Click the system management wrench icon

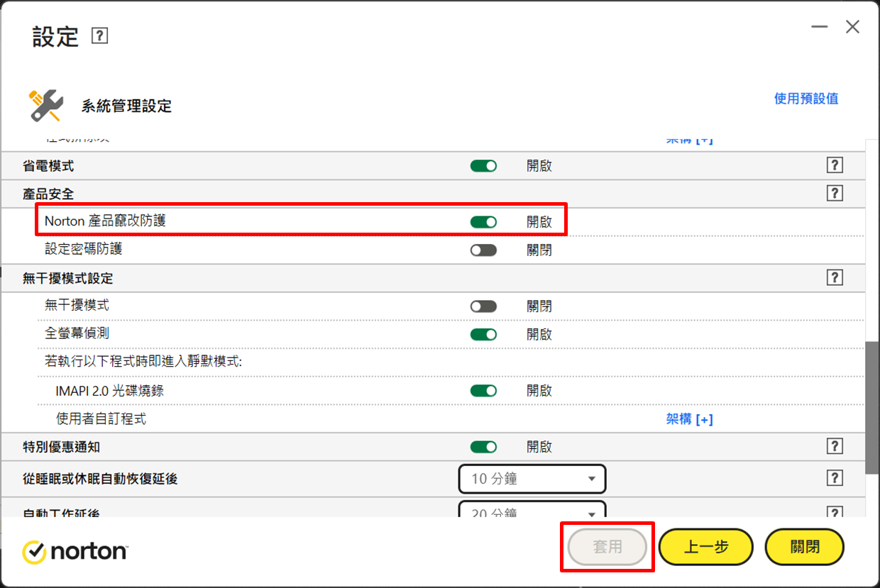click(x=46, y=106)
